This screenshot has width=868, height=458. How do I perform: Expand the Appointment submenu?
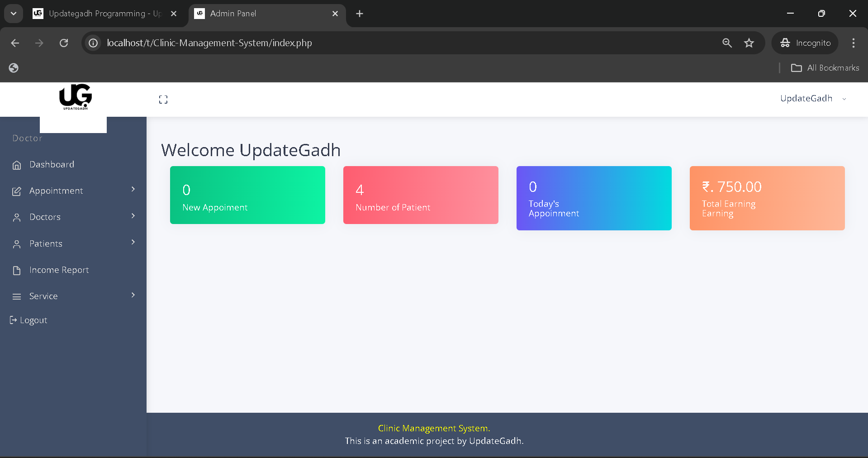click(x=133, y=190)
